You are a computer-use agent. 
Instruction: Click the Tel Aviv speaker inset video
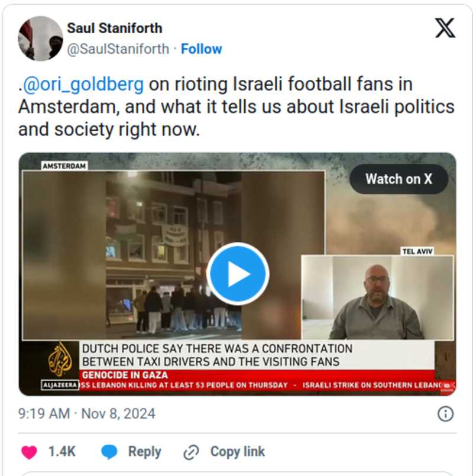click(377, 297)
